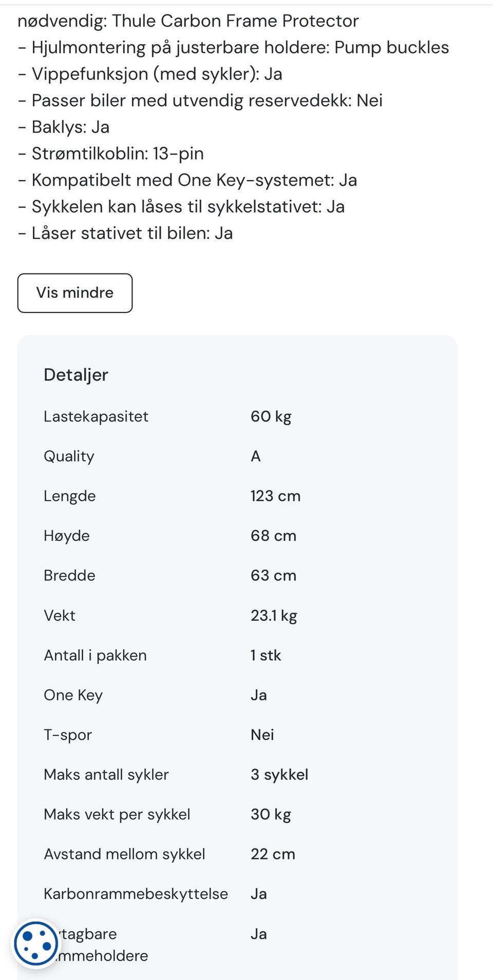This screenshot has height=980, width=493.
Task: Select the Avstand mellom sykkel label
Action: click(x=124, y=854)
